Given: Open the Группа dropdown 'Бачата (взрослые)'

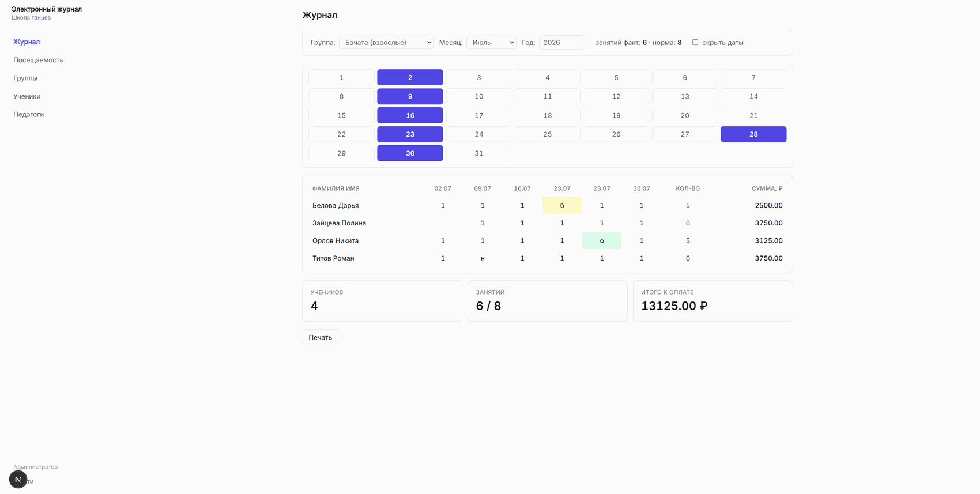Looking at the screenshot, I should click(386, 42).
